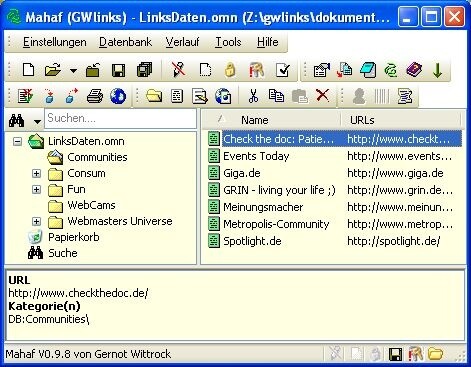Click the new blank document icon

click(28, 70)
